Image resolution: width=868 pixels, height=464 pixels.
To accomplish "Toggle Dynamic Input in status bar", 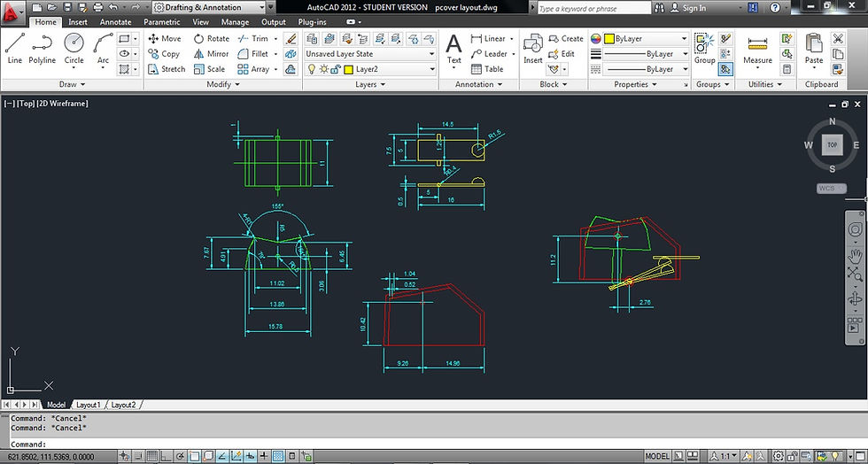I will 250,456.
